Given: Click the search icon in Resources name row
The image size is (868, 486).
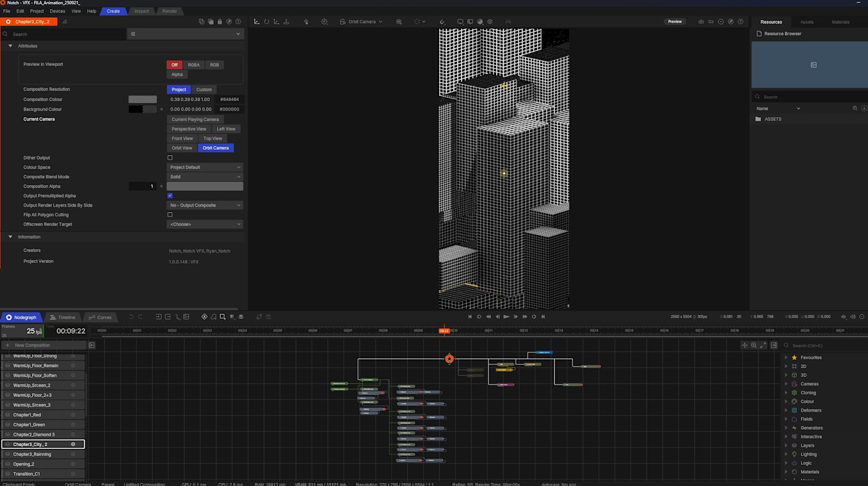Looking at the screenshot, I should pyautogui.click(x=855, y=109).
